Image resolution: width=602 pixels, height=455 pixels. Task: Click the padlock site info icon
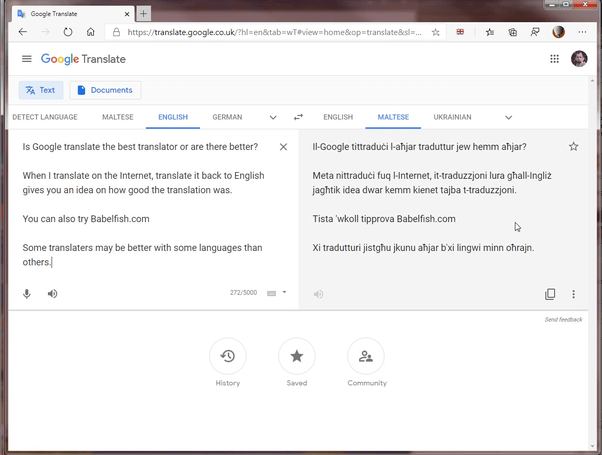[x=116, y=32]
